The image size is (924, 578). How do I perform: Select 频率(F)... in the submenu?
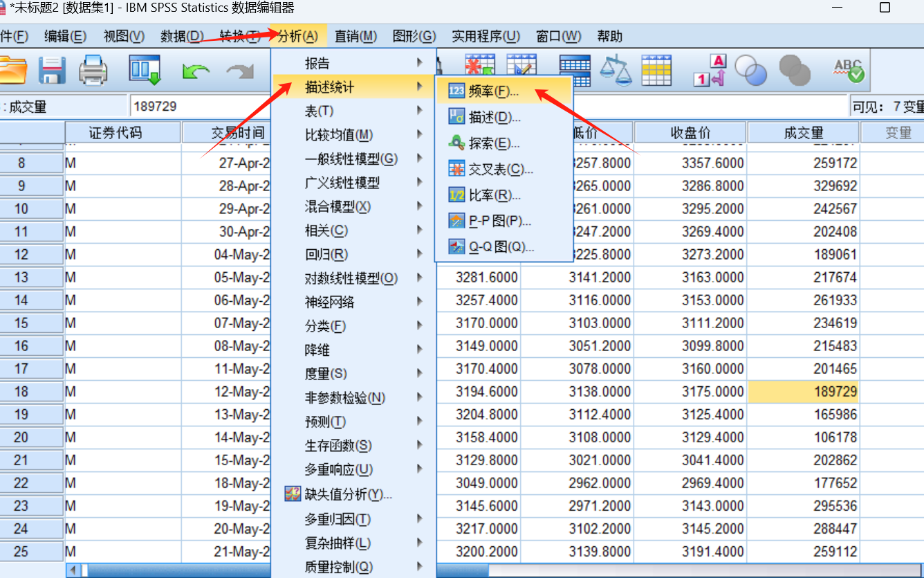click(x=503, y=91)
